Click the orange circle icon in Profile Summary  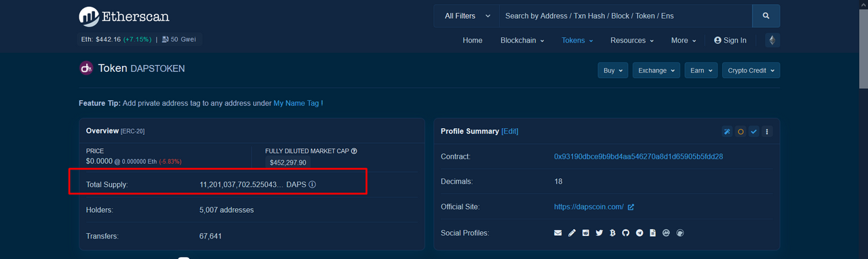741,132
